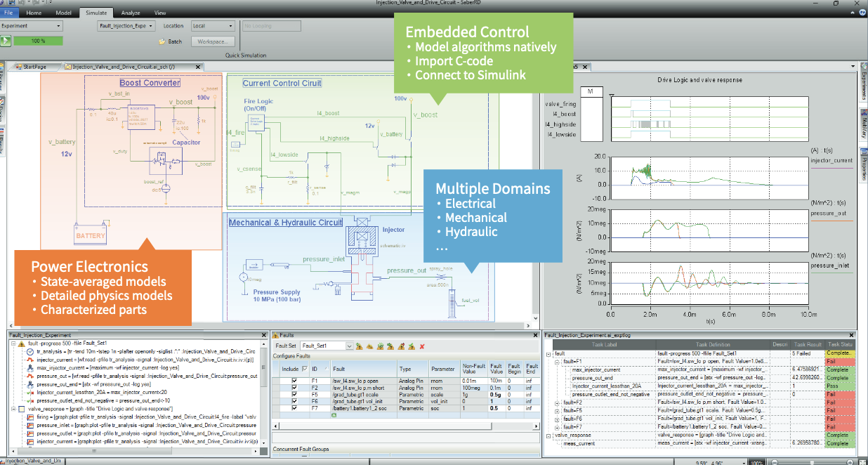
Task: Click the Batch folder icon
Action: tap(162, 41)
